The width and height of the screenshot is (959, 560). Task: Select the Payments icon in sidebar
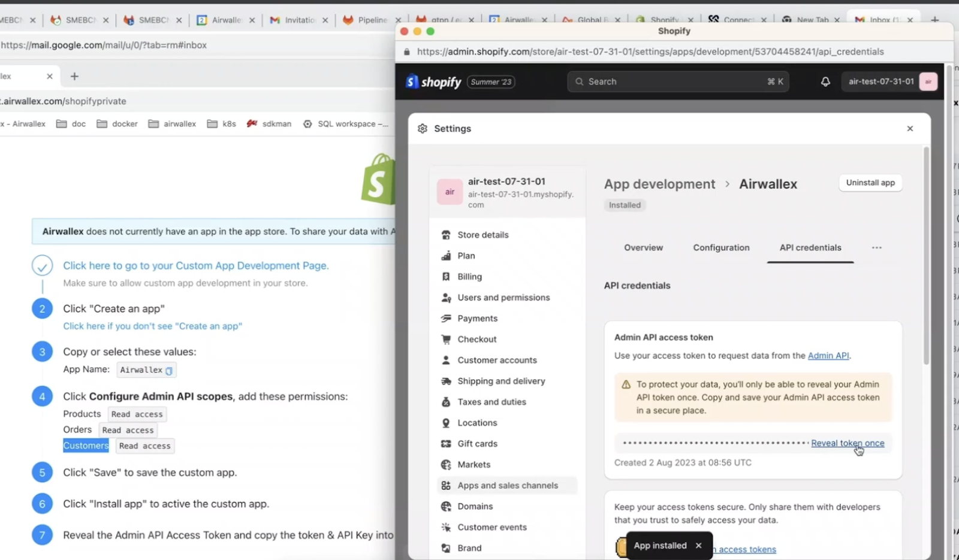click(x=446, y=319)
